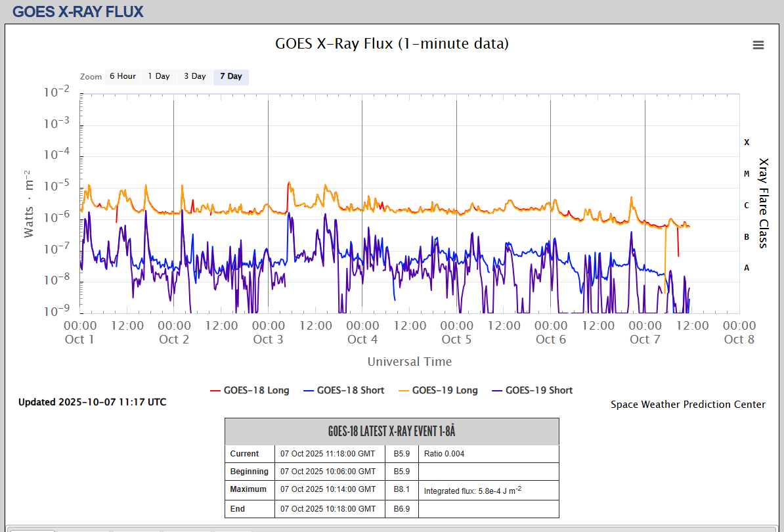Click the Oct 4 date label on x-axis
Viewport: 784px width, 532px height.
click(362, 340)
